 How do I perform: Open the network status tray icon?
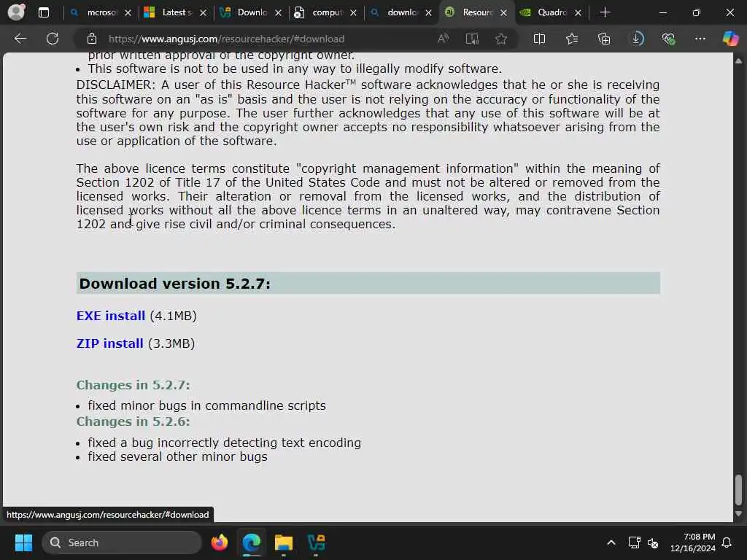[634, 542]
